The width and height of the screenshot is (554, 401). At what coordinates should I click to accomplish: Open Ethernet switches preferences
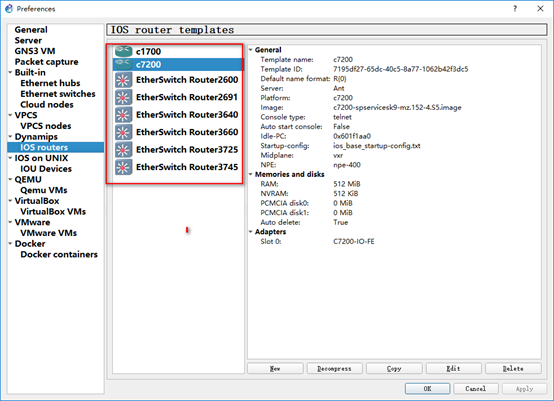(58, 94)
